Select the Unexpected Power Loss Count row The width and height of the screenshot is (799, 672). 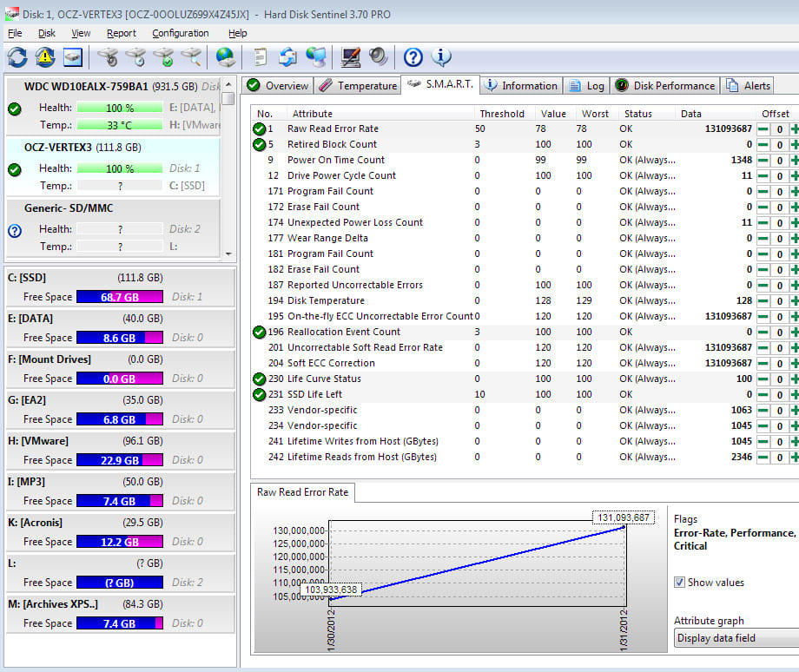click(525, 222)
